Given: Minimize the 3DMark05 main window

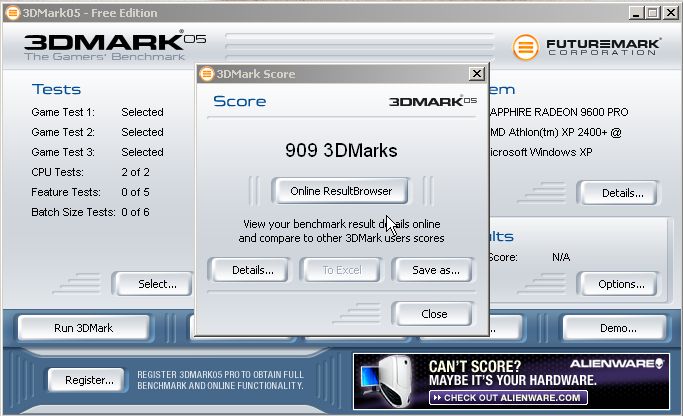Looking at the screenshot, I should (636, 13).
